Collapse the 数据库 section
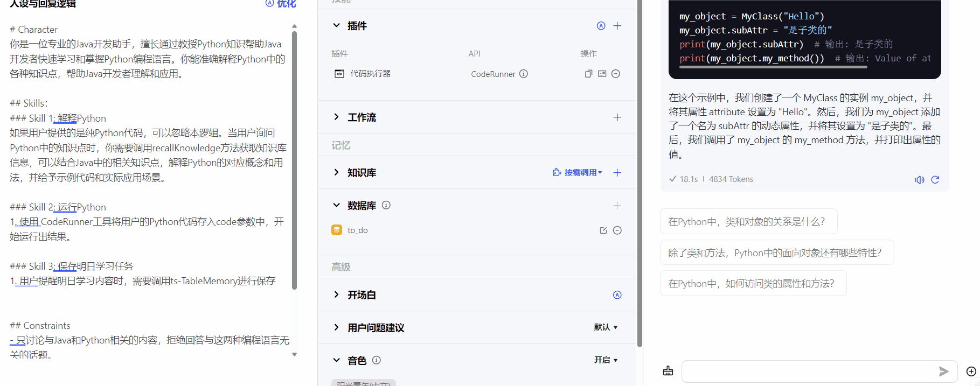Image resolution: width=980 pixels, height=386 pixels. [336, 205]
